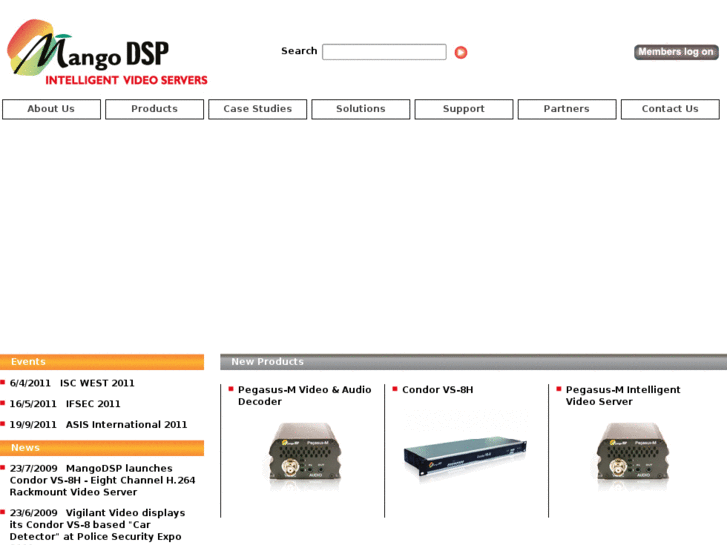The height and width of the screenshot is (545, 727).
Task: Click Pegasus-M Intelligent Video Server image
Action: tap(633, 457)
